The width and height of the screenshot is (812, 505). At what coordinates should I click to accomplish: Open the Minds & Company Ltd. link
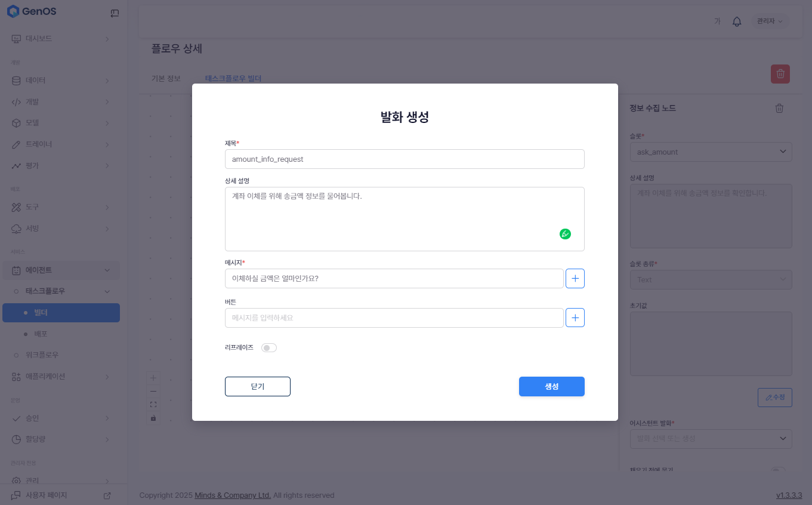point(233,495)
